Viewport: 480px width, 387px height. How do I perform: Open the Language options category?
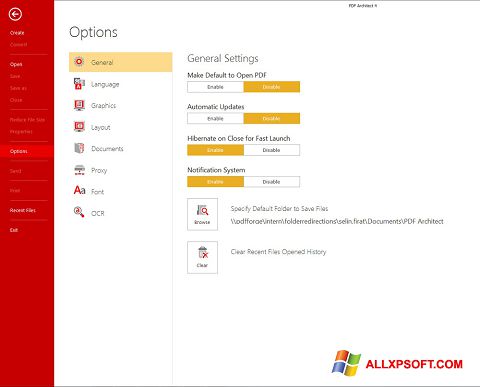[x=121, y=84]
